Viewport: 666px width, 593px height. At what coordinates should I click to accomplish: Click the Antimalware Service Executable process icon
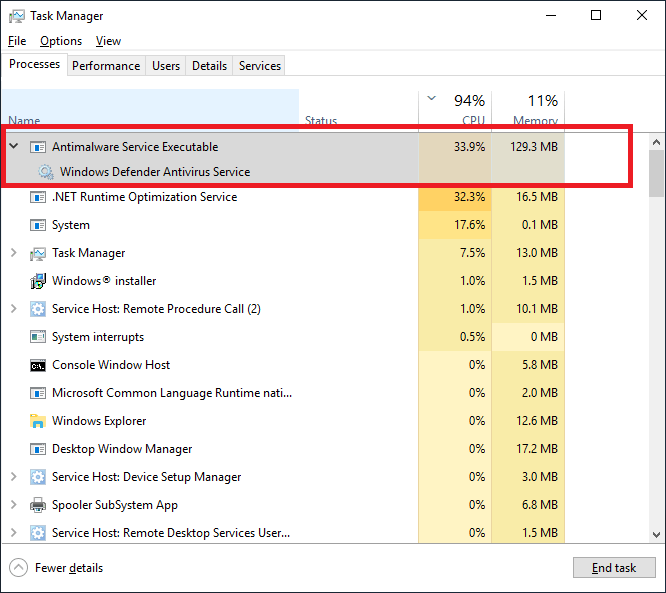pyautogui.click(x=38, y=147)
